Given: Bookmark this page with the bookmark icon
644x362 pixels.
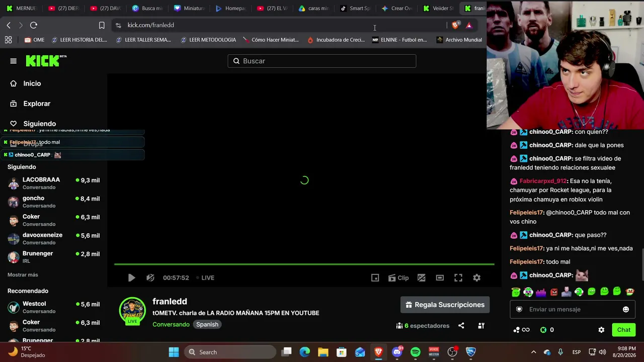Looking at the screenshot, I should tap(102, 25).
